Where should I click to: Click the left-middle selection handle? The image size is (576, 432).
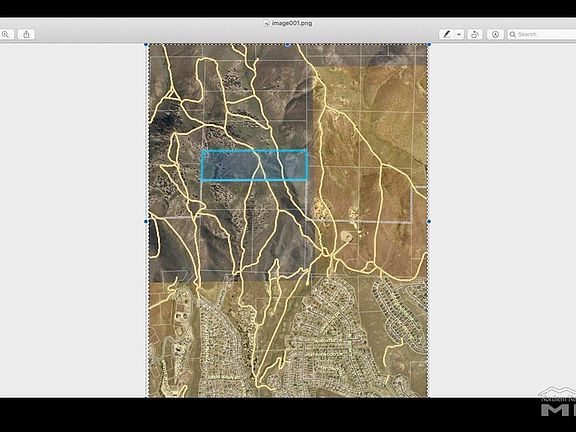(146, 222)
